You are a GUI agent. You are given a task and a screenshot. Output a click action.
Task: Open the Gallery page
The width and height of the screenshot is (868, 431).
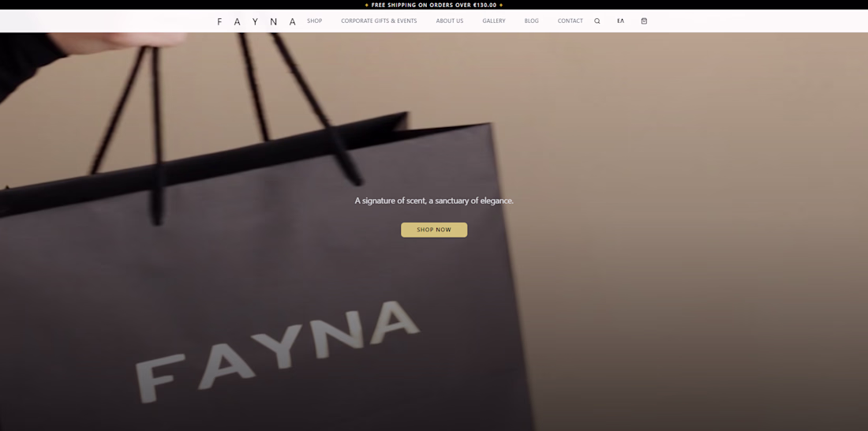point(494,21)
